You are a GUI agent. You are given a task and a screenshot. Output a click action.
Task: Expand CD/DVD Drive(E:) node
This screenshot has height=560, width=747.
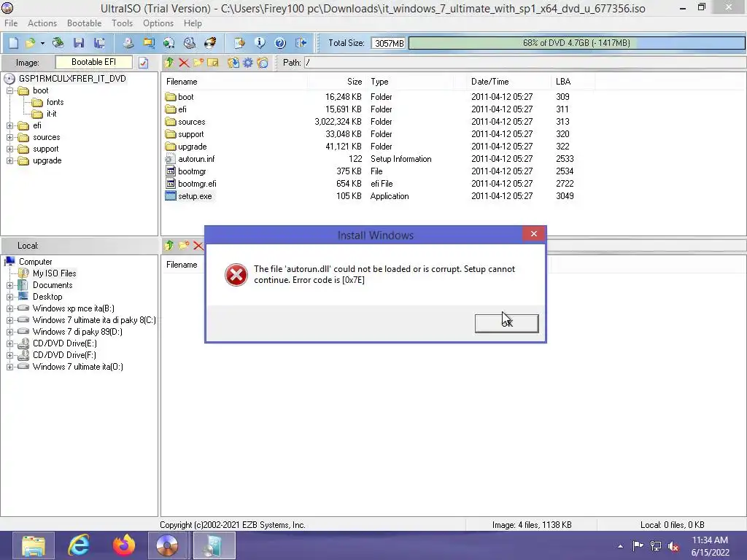(x=9, y=344)
